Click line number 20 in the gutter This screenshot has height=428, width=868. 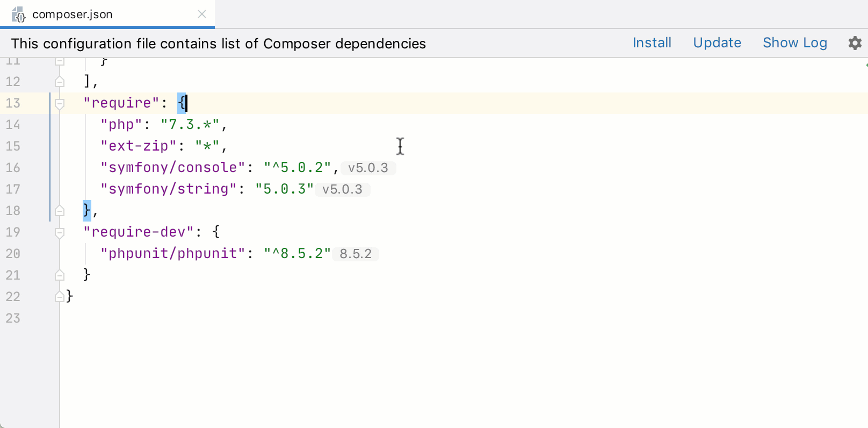pos(13,253)
